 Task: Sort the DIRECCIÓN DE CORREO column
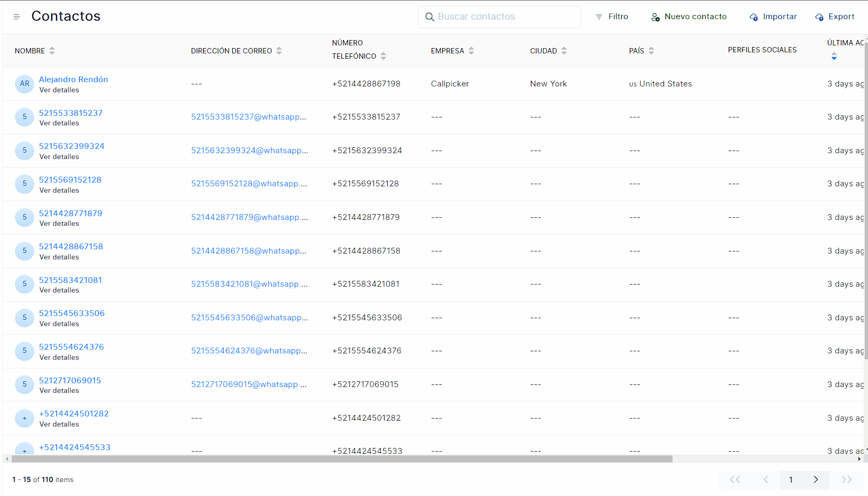(x=279, y=50)
